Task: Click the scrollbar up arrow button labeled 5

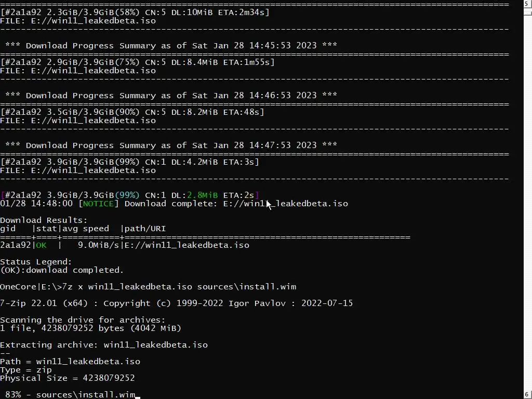Action: click(x=528, y=4)
